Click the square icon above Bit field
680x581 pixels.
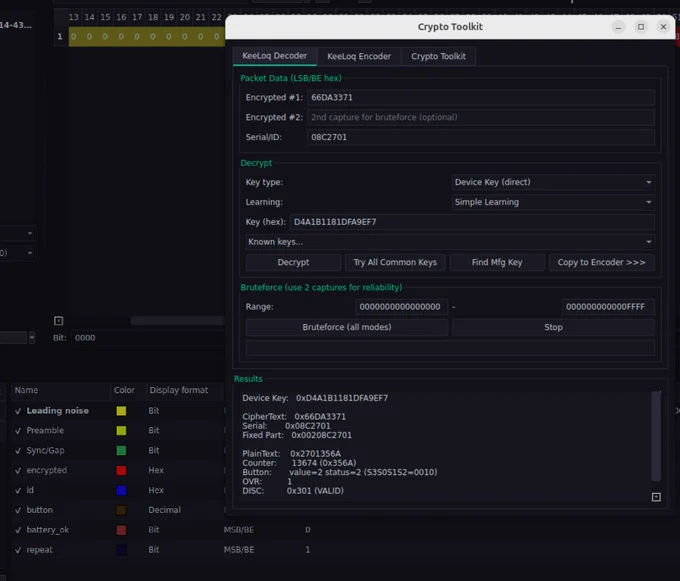coord(59,321)
